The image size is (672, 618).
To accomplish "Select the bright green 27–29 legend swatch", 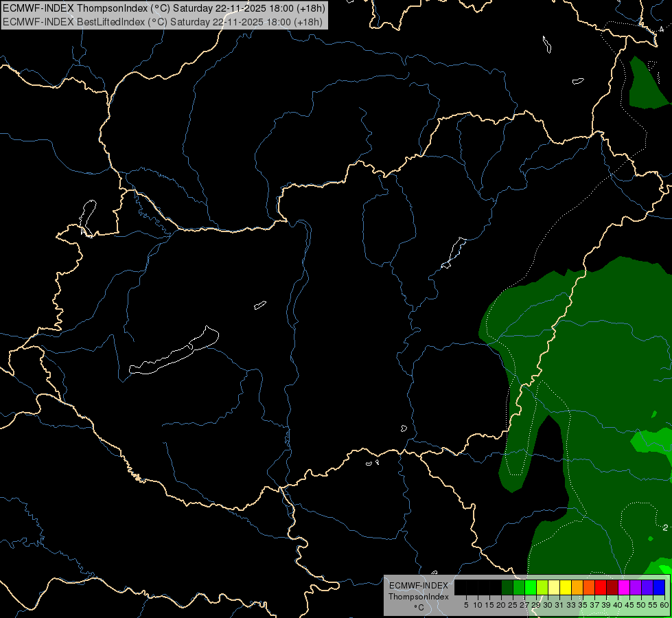I will coord(531,587).
